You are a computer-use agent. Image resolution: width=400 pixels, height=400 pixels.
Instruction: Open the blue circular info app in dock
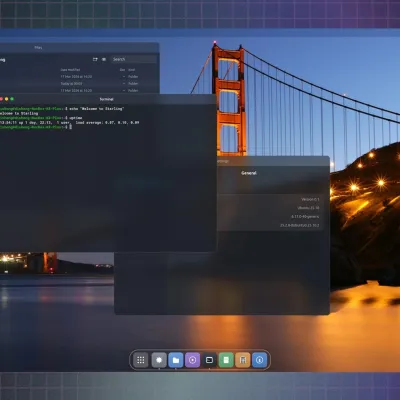point(260,360)
